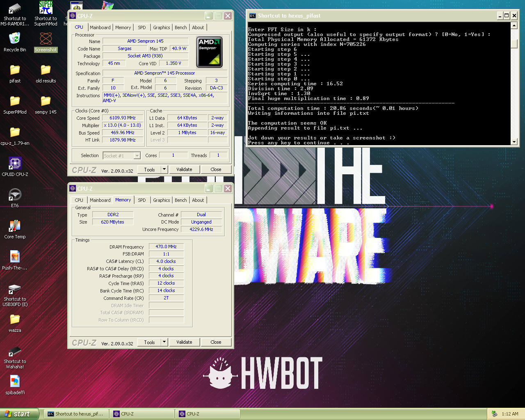Image resolution: width=525 pixels, height=420 pixels.
Task: Open the Start menu
Action: [20, 414]
